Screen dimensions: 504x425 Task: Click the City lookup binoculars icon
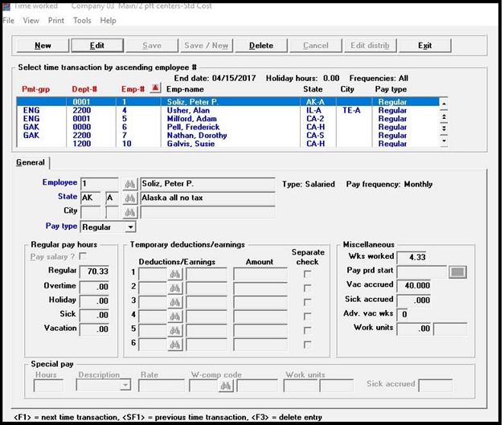[x=129, y=212]
